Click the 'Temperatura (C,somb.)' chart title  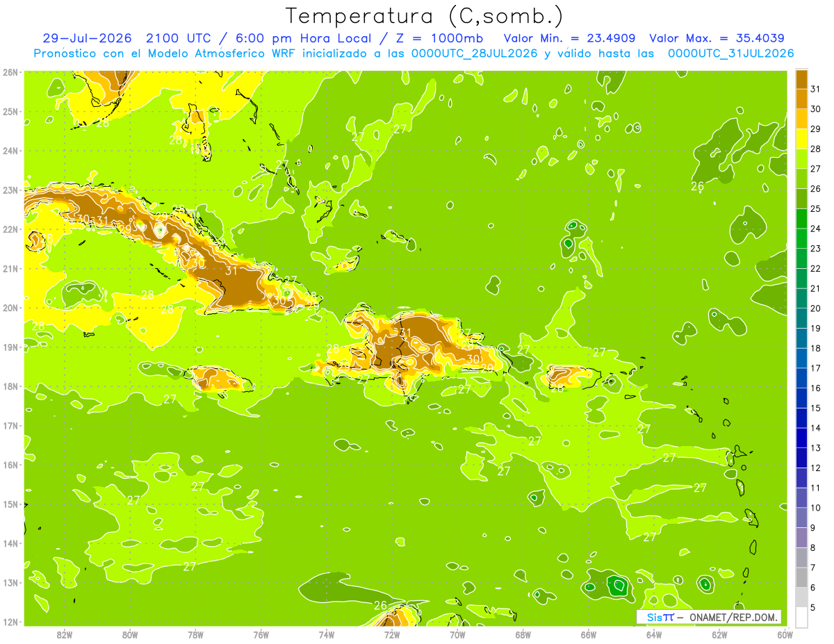[x=424, y=16]
